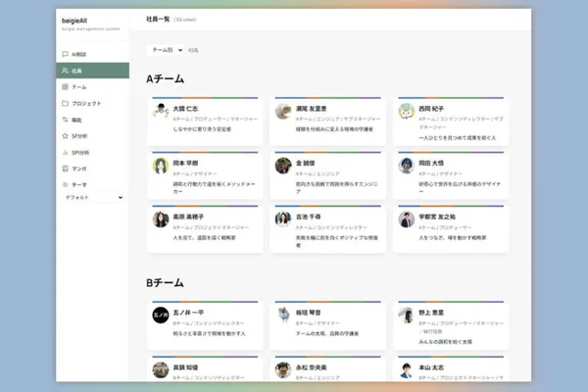This screenshot has height=392, width=588.
Task: Open 岡田 大悟's employee card name
Action: point(431,164)
